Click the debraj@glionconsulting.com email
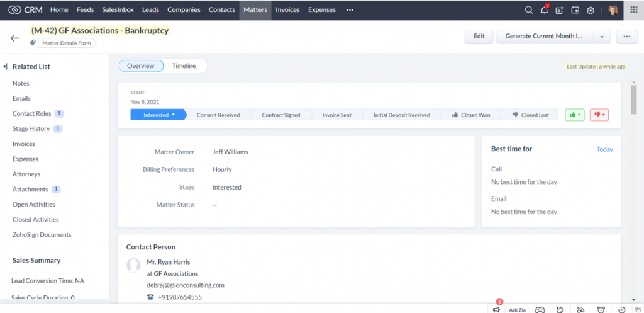The width and height of the screenshot is (644, 313). pyautogui.click(x=186, y=285)
